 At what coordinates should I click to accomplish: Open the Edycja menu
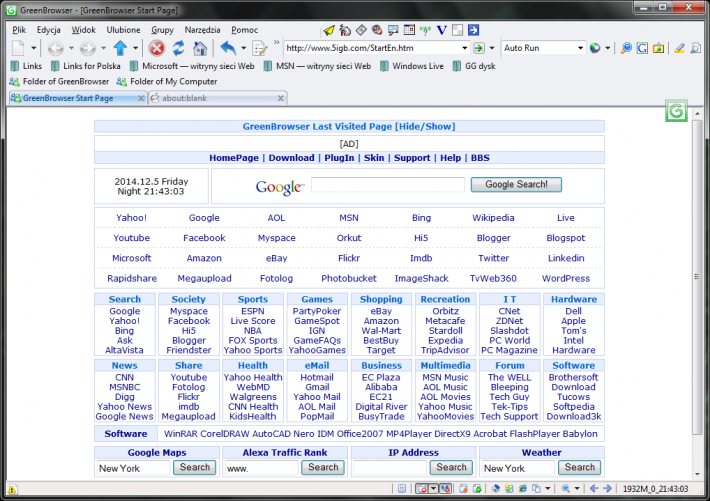(x=48, y=30)
